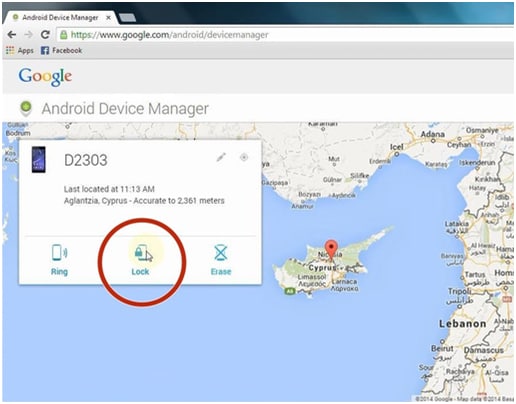516x404 pixels.
Task: Click the browser back arrow
Action: pyautogui.click(x=12, y=34)
